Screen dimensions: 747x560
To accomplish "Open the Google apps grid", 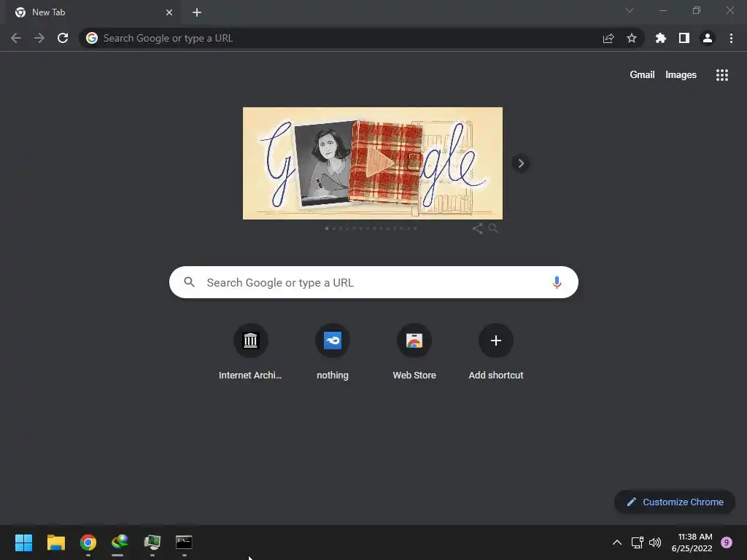I will (x=722, y=75).
